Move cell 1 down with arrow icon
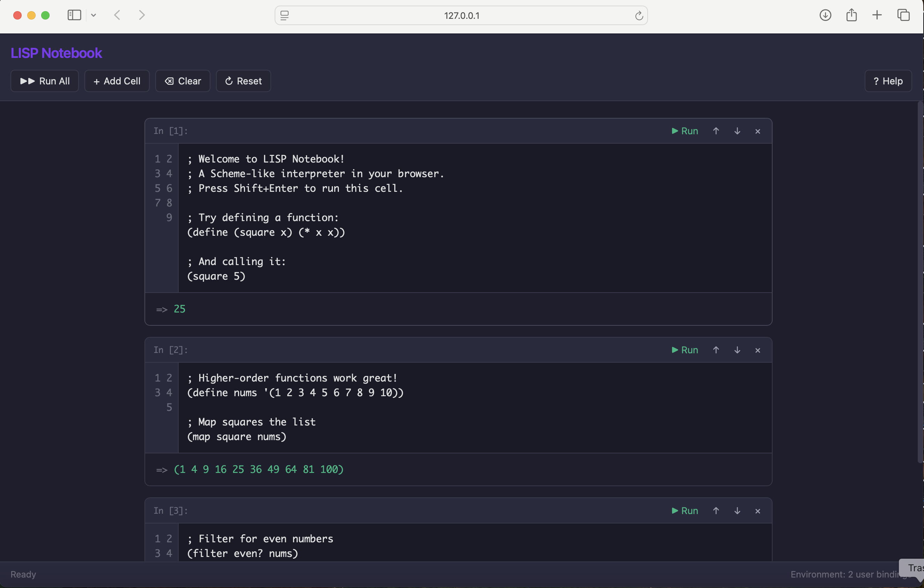Image resolution: width=924 pixels, height=588 pixels. click(737, 131)
